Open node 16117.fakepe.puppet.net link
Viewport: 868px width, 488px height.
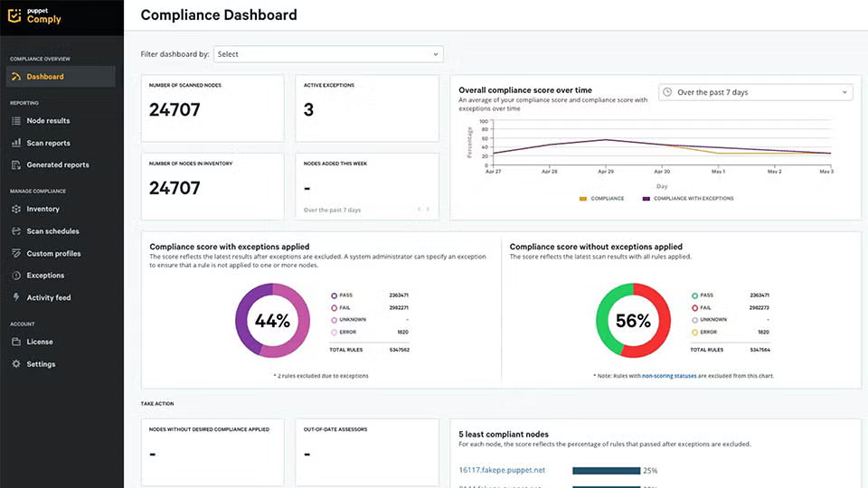click(x=503, y=470)
